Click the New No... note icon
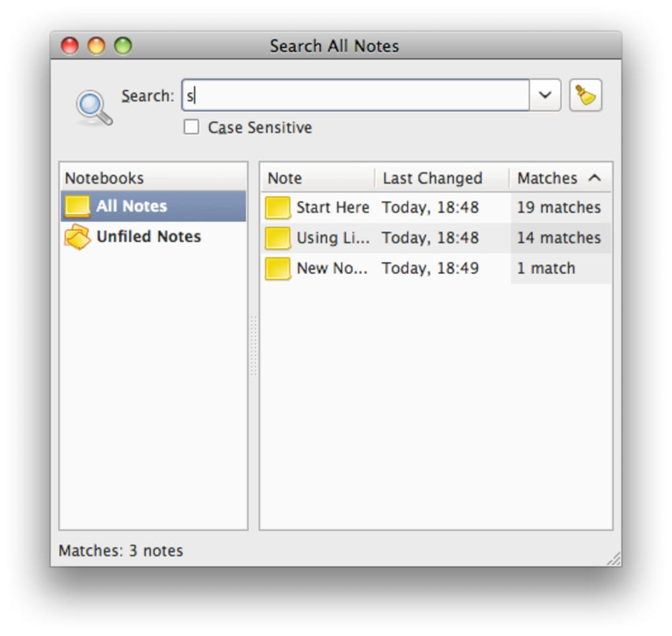Viewport: 672px width, 636px height. point(278,269)
